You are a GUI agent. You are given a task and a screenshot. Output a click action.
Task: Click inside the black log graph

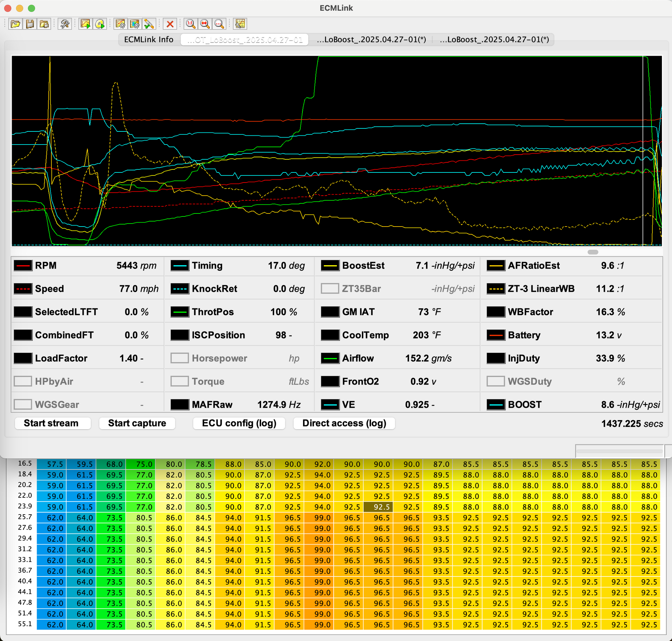click(336, 151)
